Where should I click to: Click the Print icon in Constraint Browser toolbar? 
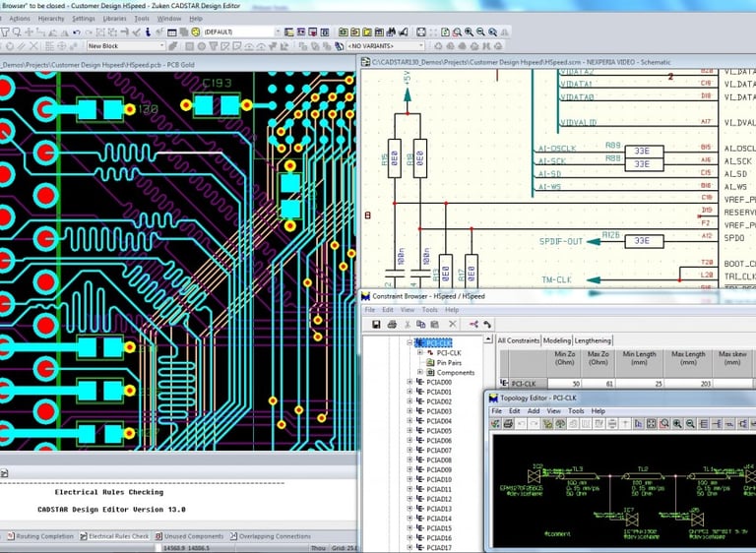pos(392,324)
